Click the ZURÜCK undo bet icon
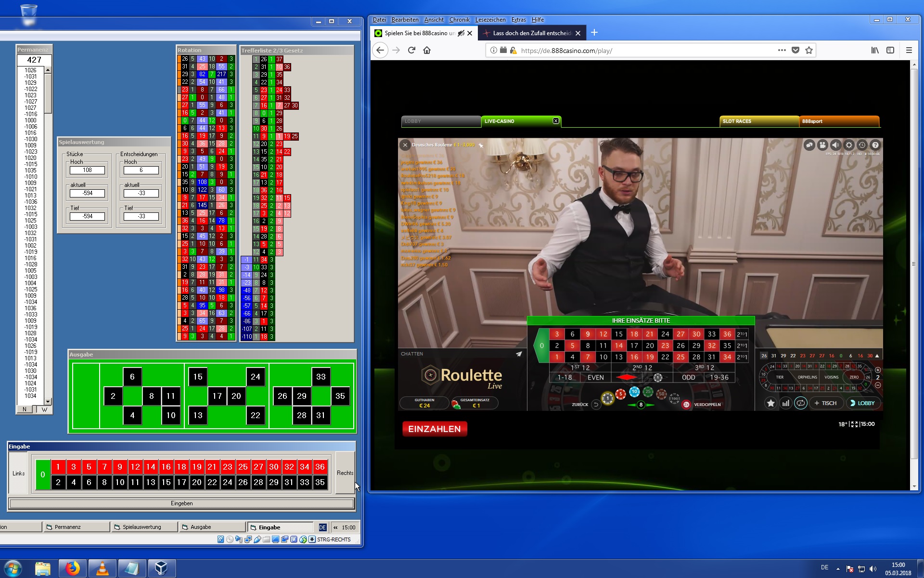 (596, 405)
